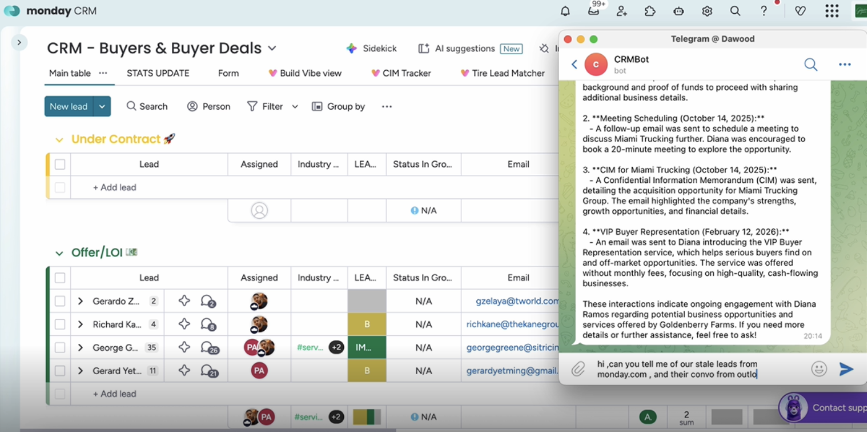
Task: Open the Sidekick assistant
Action: click(371, 49)
